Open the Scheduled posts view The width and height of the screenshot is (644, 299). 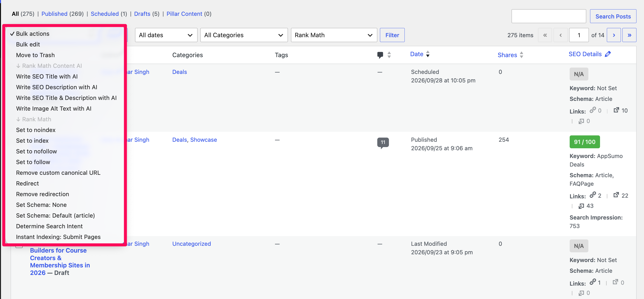(x=104, y=14)
